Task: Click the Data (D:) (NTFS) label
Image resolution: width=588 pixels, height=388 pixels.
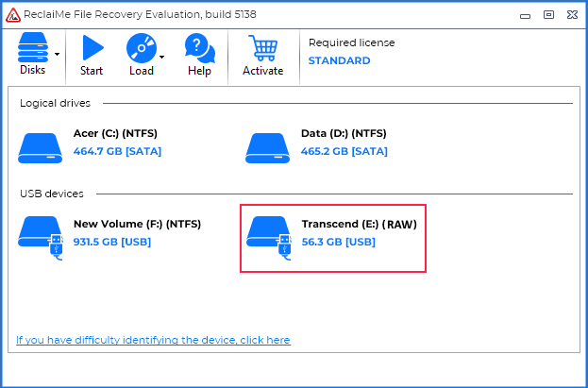Action: [344, 133]
